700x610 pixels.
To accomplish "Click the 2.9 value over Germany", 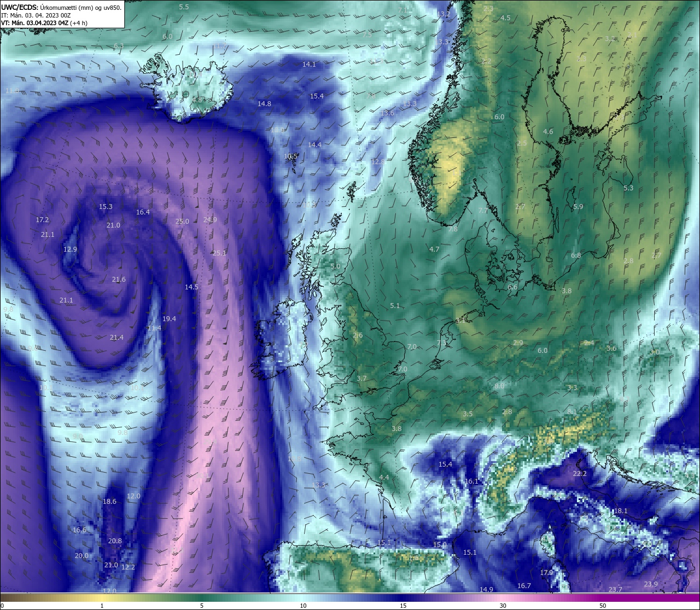I will coord(518,343).
